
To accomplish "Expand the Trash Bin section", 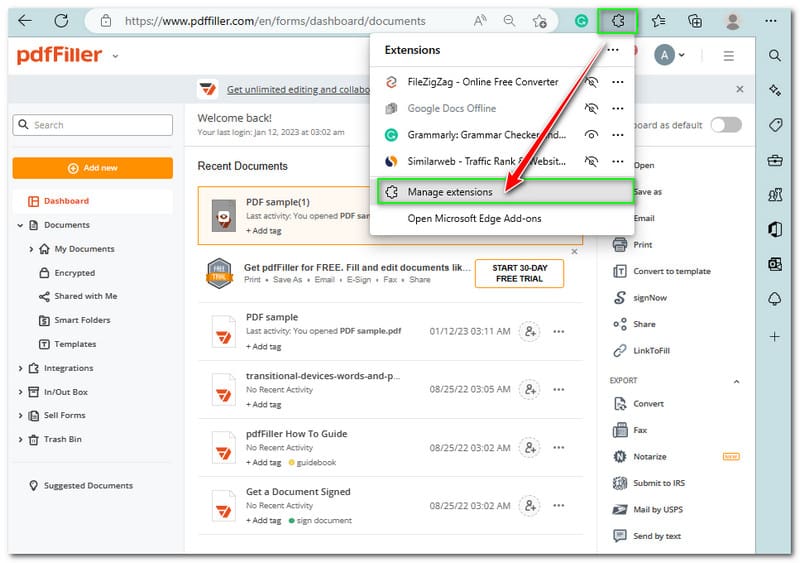I will [x=20, y=439].
